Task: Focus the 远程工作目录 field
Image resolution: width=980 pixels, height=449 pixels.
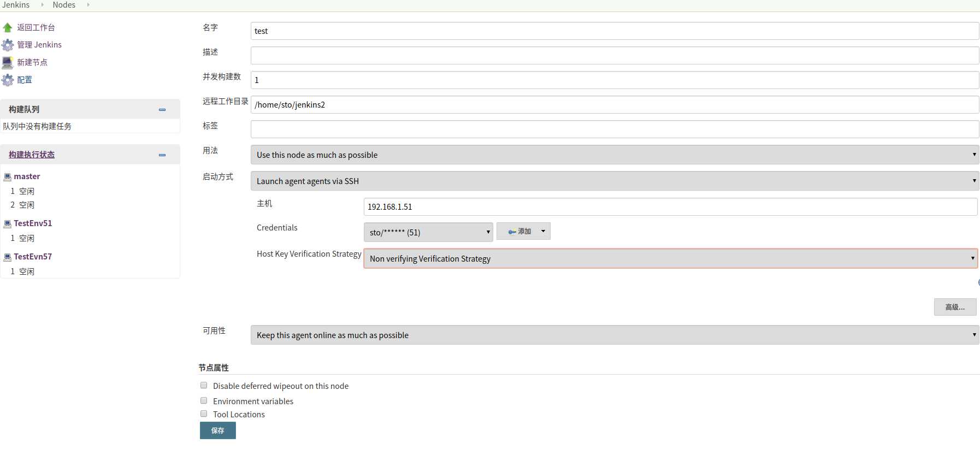Action: (x=615, y=105)
